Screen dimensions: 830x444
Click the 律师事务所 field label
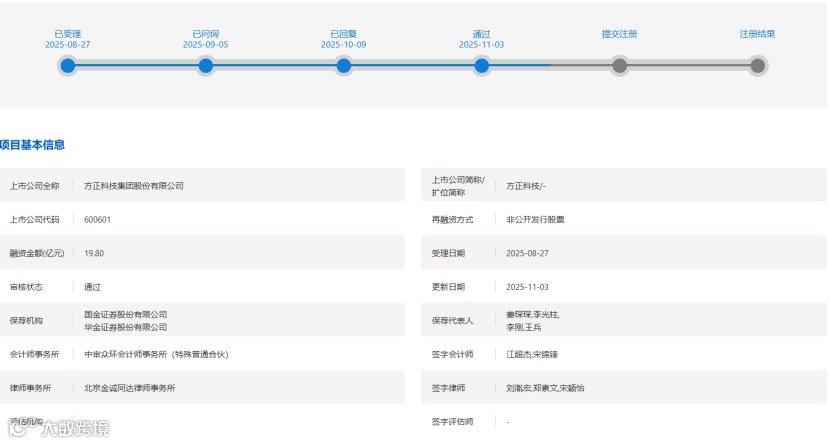tap(30, 388)
